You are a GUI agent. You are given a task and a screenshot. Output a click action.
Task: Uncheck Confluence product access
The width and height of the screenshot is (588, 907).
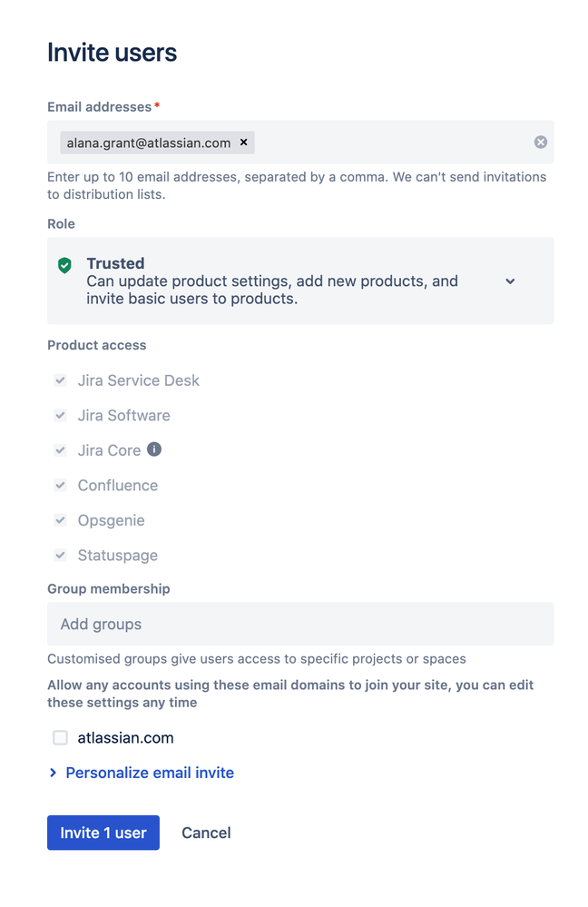[x=61, y=485]
